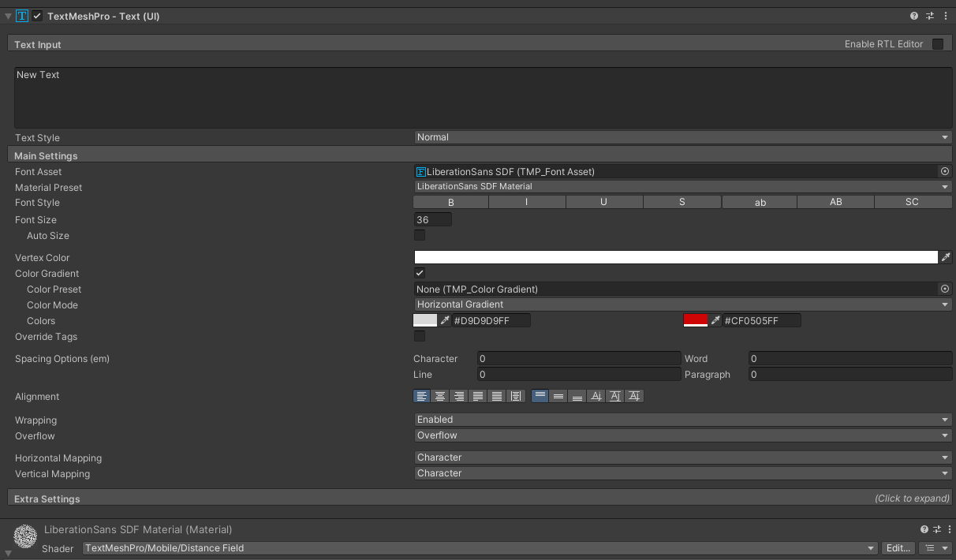Open material preset settings icon

[937, 529]
